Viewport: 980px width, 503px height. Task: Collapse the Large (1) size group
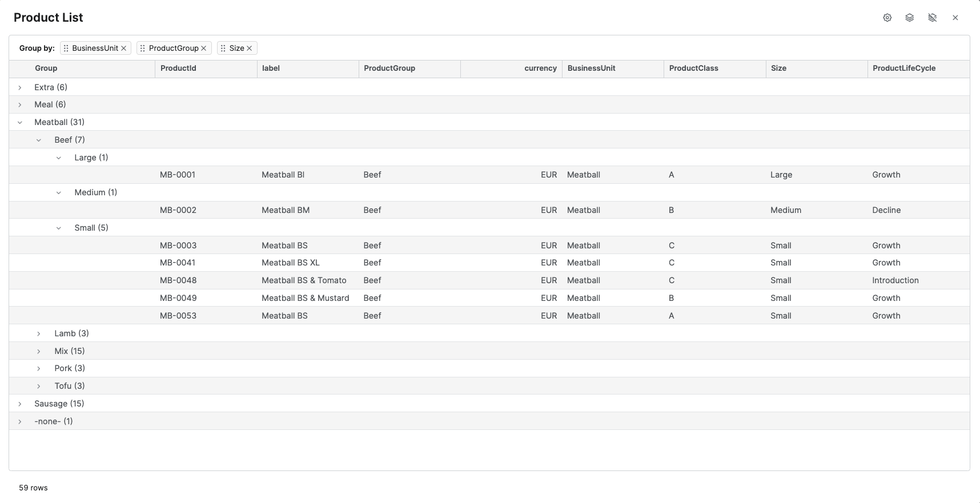pos(59,158)
